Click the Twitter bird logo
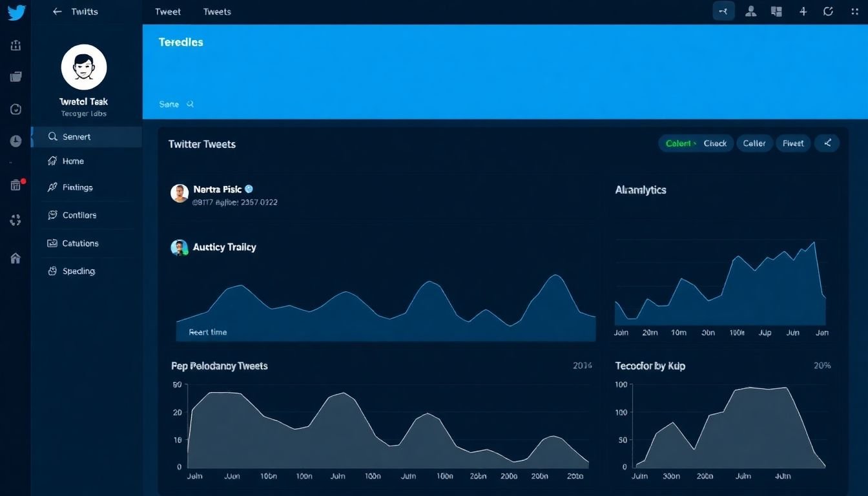 [x=16, y=12]
